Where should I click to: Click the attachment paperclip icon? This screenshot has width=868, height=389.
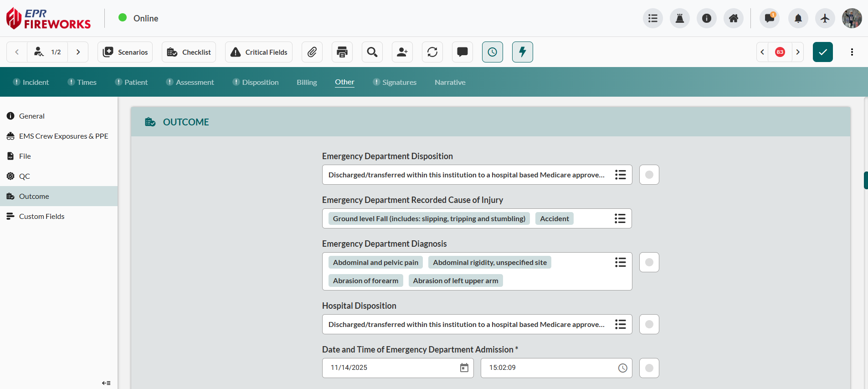click(312, 52)
